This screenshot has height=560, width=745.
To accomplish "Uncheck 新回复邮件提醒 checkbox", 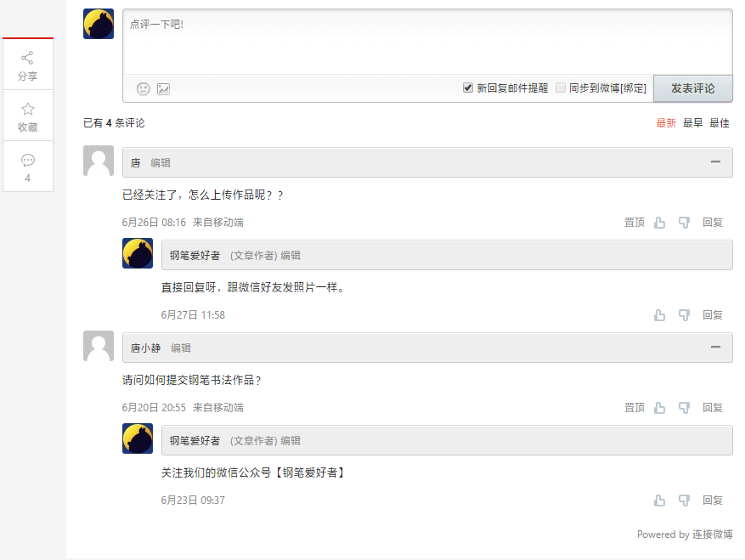I will (x=468, y=88).
